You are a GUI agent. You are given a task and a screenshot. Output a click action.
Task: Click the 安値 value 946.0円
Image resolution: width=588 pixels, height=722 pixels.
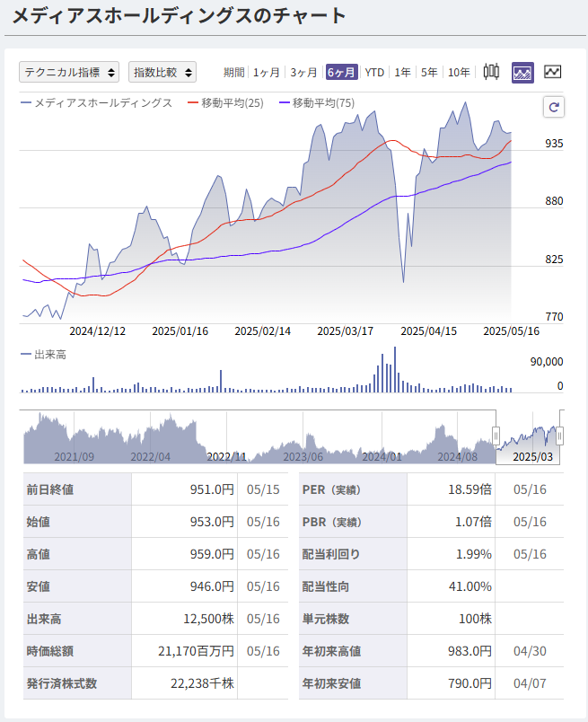click(x=212, y=586)
